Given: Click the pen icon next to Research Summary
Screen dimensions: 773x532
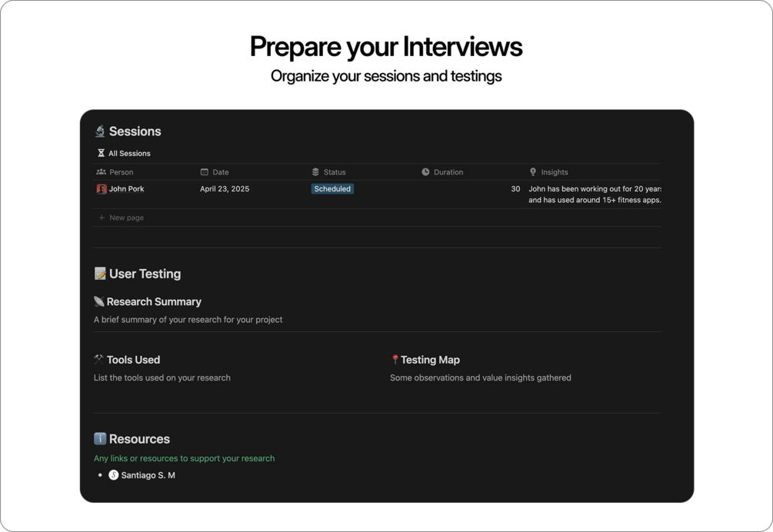Looking at the screenshot, I should (98, 301).
